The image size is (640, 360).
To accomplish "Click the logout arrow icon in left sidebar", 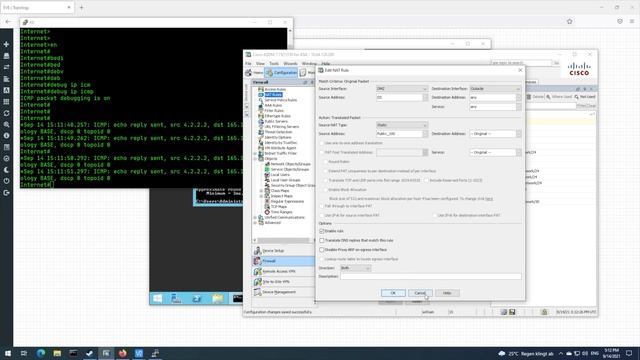I will [6, 193].
